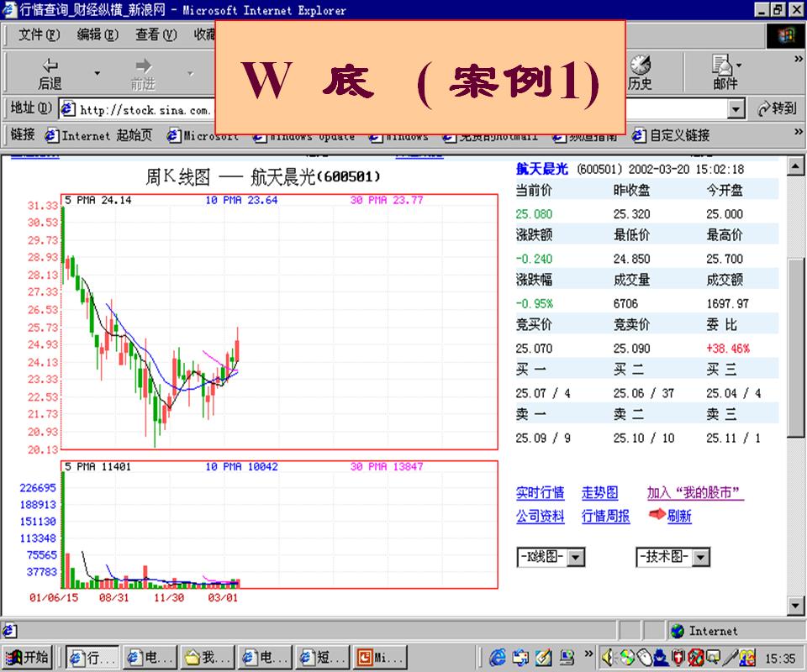The height and width of the screenshot is (672, 807).
Task: Expand the main toolbar overflow chevron
Action: click(799, 60)
